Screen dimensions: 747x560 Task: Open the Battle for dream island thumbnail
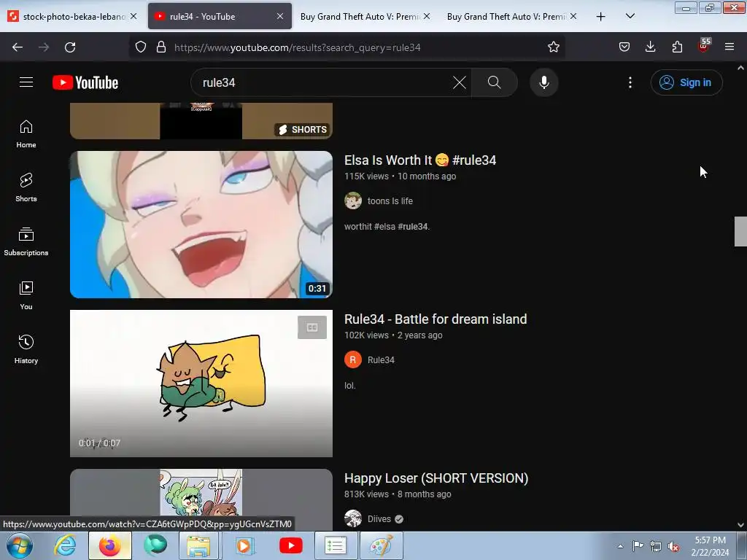[x=201, y=384]
